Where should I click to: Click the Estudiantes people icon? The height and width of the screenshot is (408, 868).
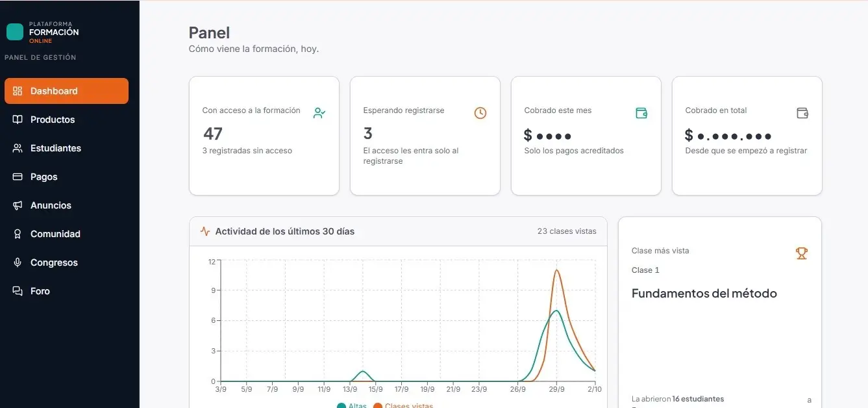pos(18,148)
